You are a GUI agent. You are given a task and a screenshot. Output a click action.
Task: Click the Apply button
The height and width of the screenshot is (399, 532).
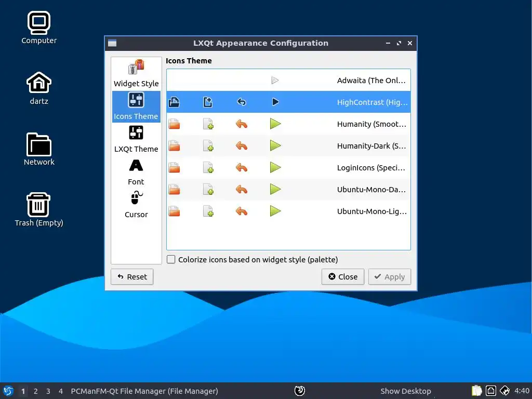click(x=390, y=277)
